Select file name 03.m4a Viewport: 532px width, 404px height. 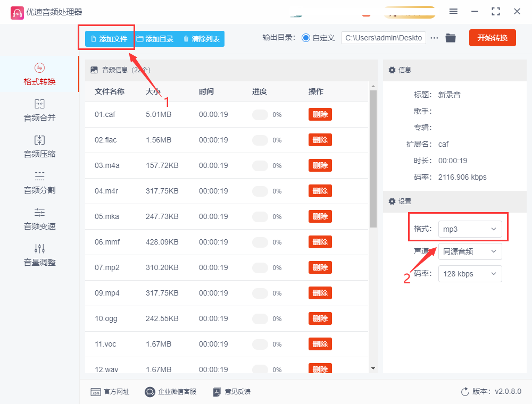click(x=107, y=165)
